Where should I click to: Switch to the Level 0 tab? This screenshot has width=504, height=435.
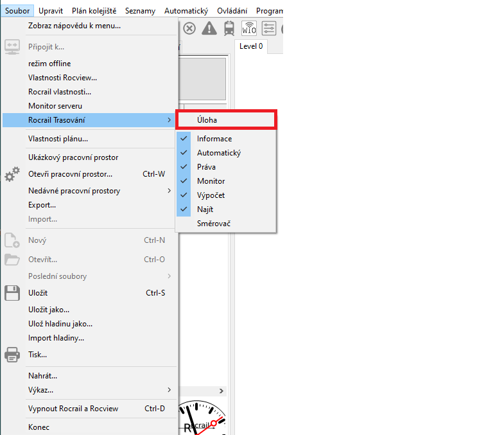coord(250,46)
